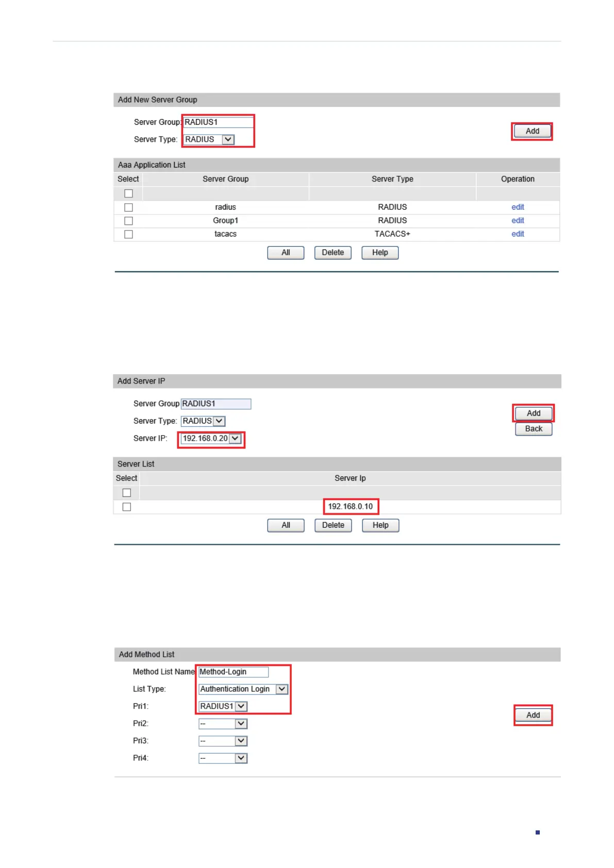The width and height of the screenshot is (614, 868).
Task: Click the 192.168.0.10 server IP entry
Action: [x=351, y=507]
